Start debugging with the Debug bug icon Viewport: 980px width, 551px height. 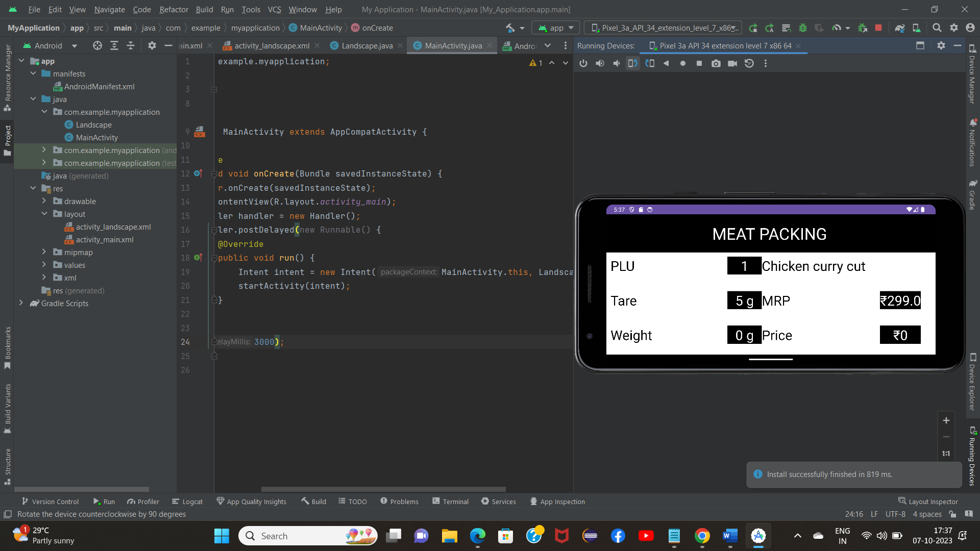click(x=803, y=28)
